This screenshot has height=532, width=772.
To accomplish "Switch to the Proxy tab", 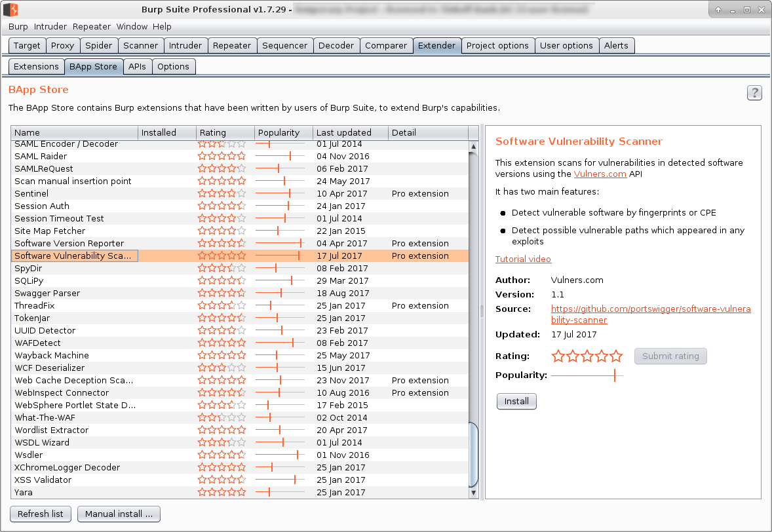I will tap(62, 45).
